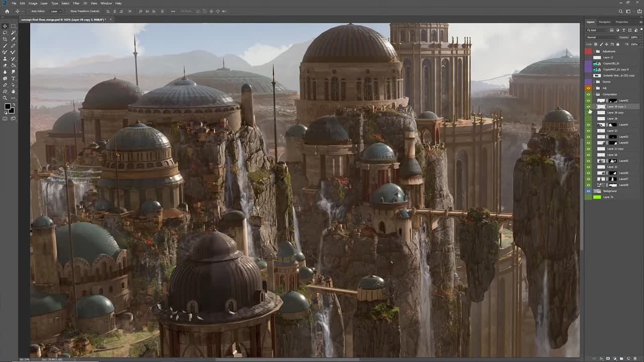The height and width of the screenshot is (362, 644).
Task: Click lock all icon in Layers
Action: tap(618, 44)
